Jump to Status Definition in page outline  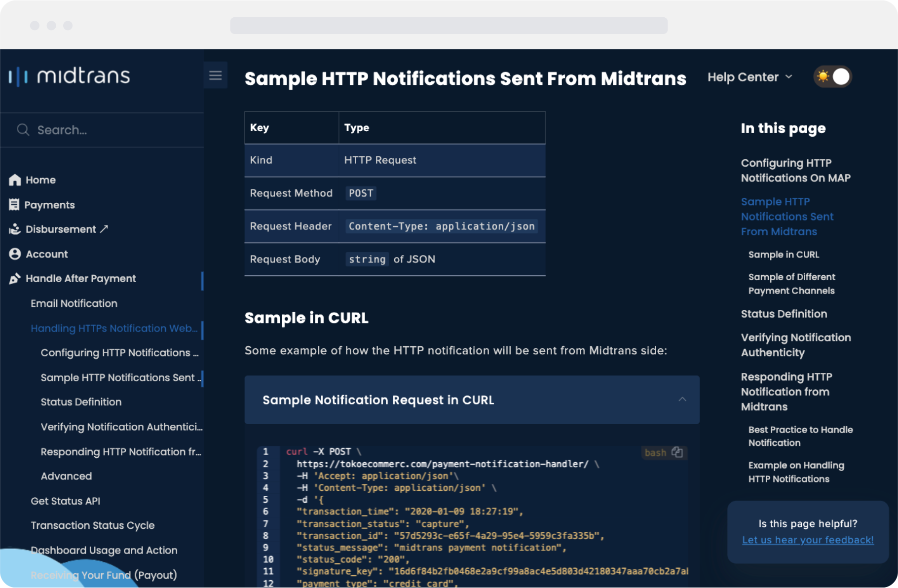tap(784, 314)
